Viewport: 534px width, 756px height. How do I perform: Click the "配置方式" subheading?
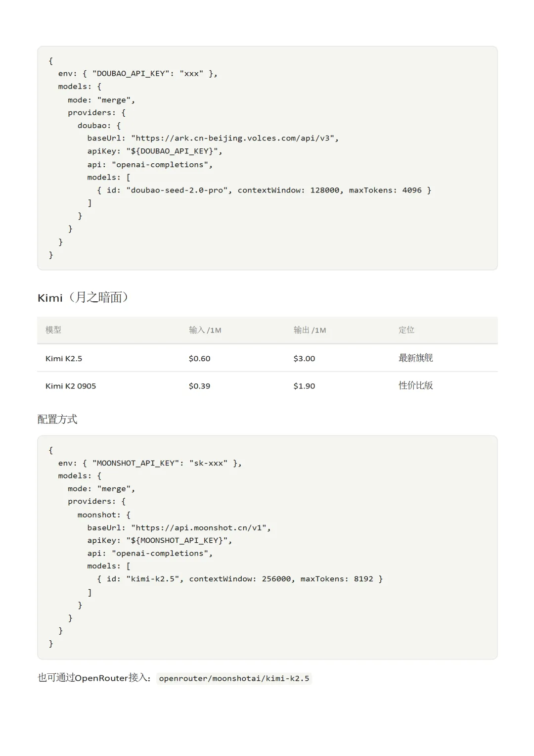pyautogui.click(x=57, y=420)
